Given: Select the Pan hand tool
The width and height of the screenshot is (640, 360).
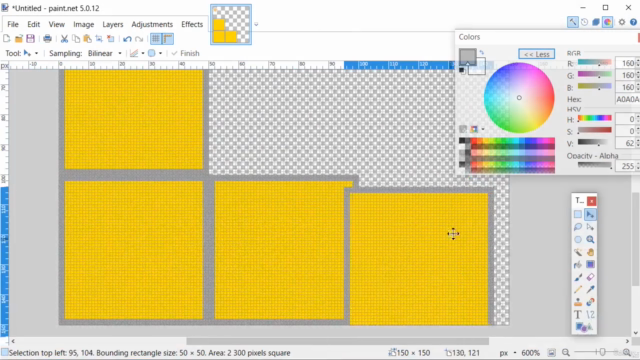Looking at the screenshot, I should click(590, 252).
